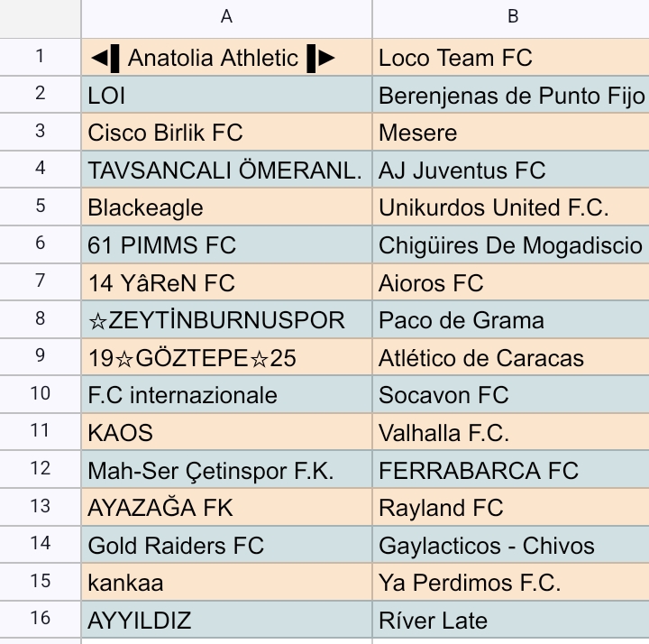The image size is (649, 644).
Task: Select column B header
Action: point(511,19)
